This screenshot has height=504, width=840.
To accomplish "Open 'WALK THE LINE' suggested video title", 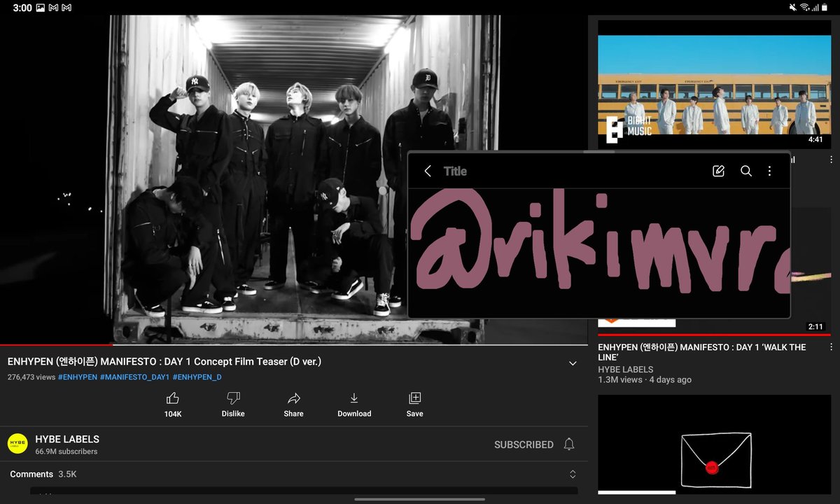I will (702, 352).
